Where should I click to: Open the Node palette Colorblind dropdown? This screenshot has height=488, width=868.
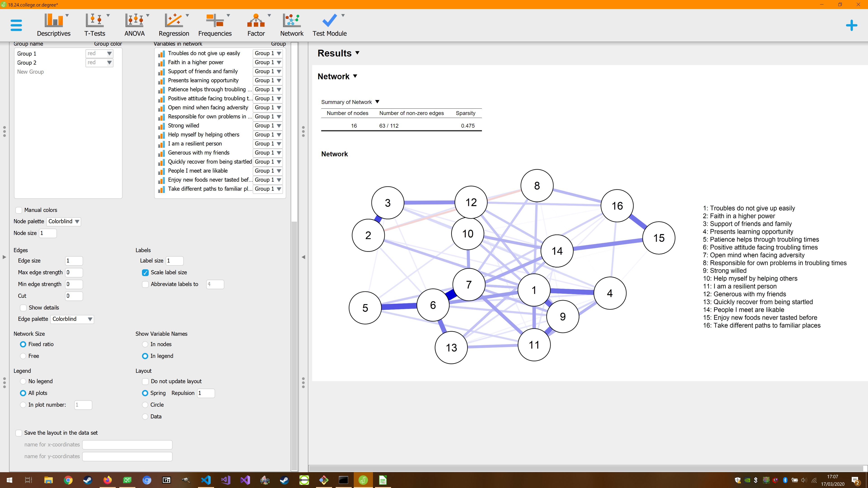[x=63, y=221]
